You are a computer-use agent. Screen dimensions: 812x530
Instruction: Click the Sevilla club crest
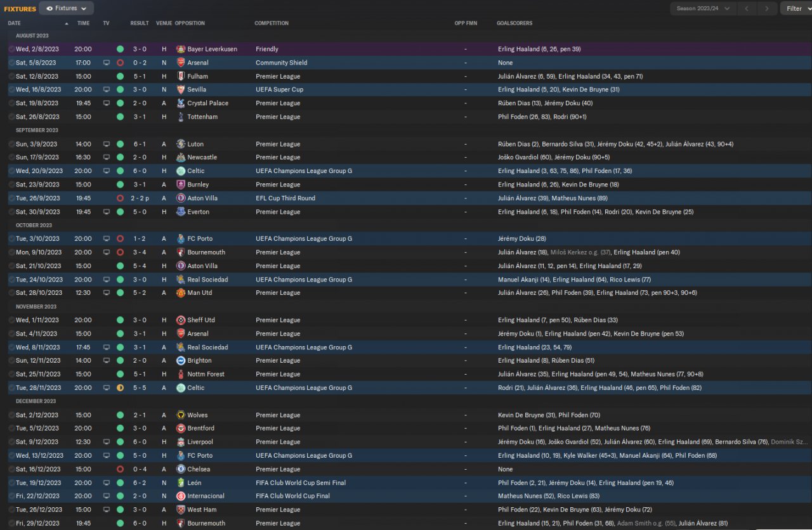(181, 89)
